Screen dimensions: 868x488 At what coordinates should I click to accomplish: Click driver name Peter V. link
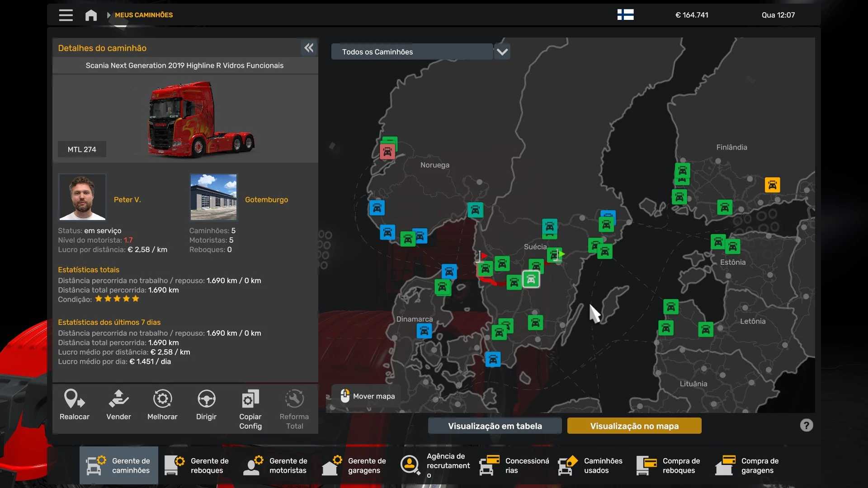pos(127,200)
